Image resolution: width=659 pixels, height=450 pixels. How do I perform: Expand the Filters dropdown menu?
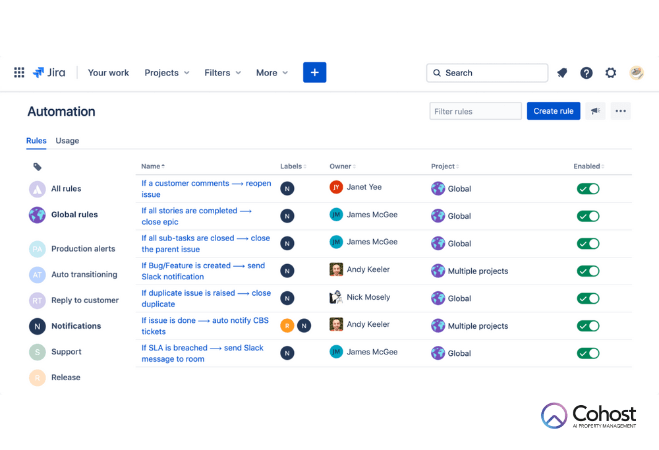(223, 73)
